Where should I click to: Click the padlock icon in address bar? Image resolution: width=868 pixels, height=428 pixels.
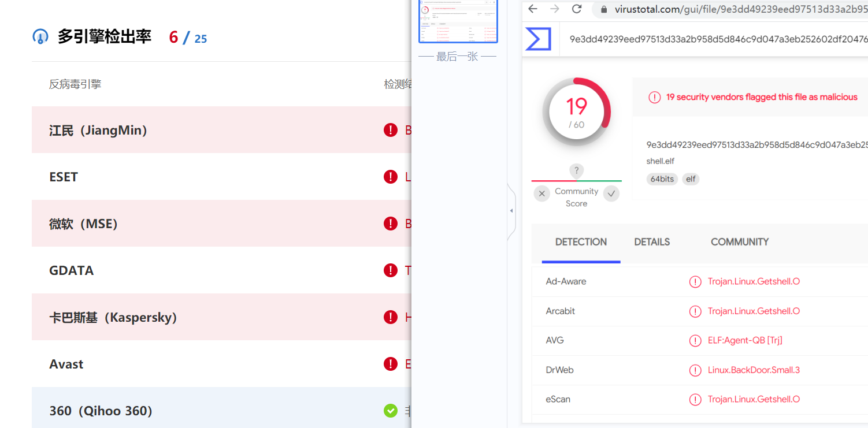click(604, 9)
